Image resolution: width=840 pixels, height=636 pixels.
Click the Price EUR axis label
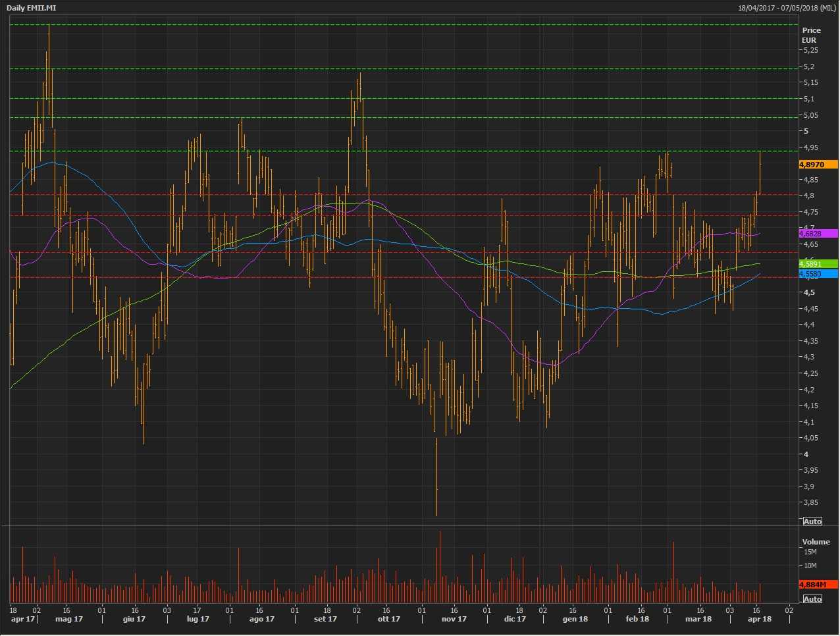click(811, 35)
